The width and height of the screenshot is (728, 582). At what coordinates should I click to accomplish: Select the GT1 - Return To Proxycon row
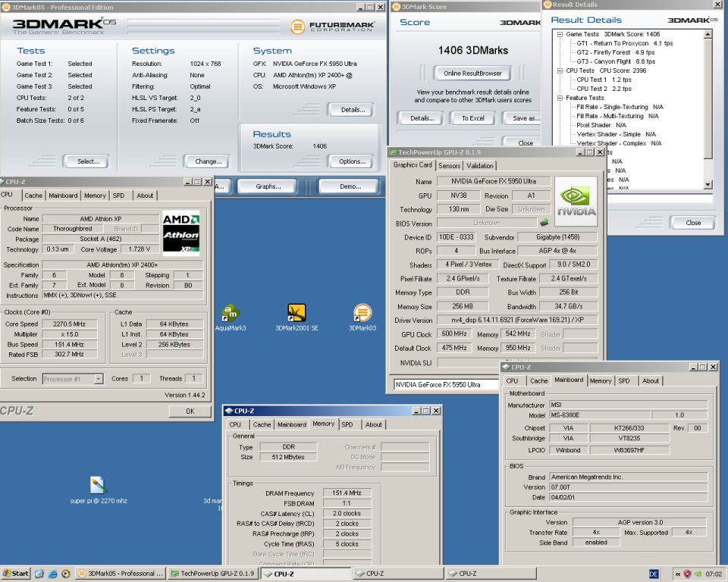point(624,43)
